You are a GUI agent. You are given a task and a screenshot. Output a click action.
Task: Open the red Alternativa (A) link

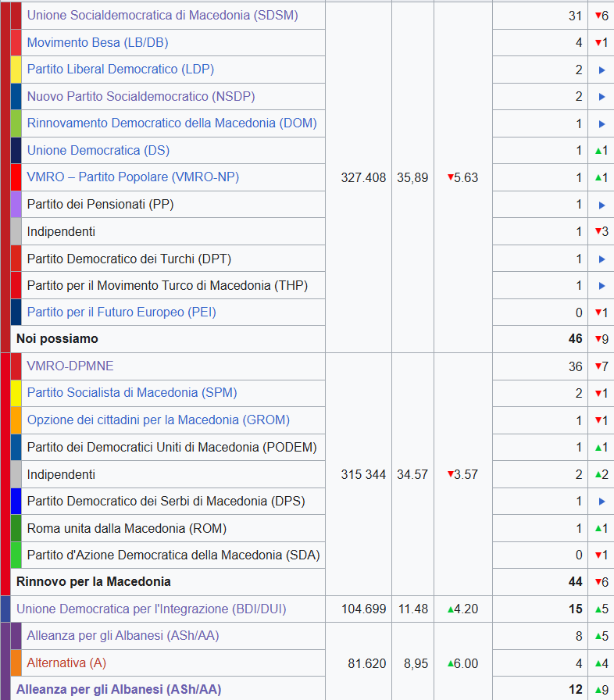point(66,662)
